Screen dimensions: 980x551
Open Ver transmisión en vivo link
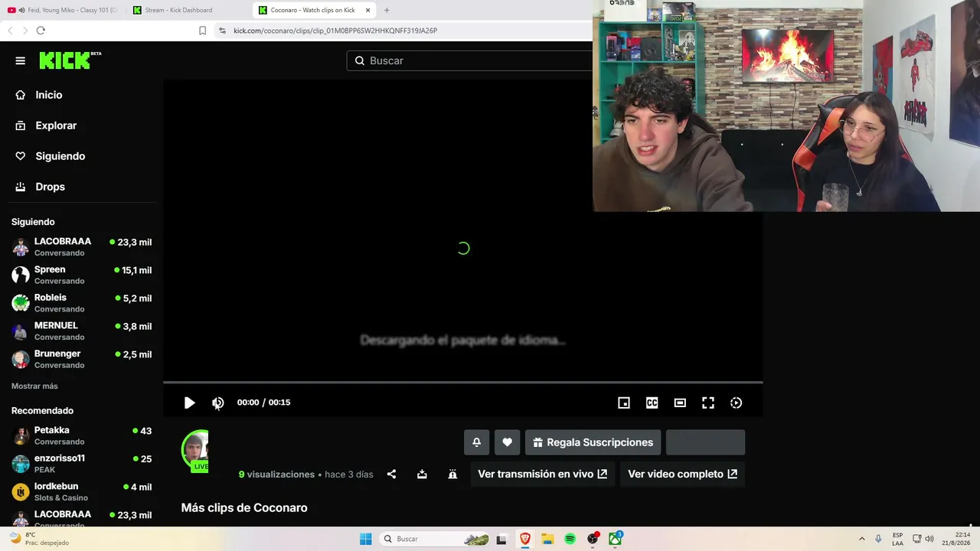(x=542, y=474)
